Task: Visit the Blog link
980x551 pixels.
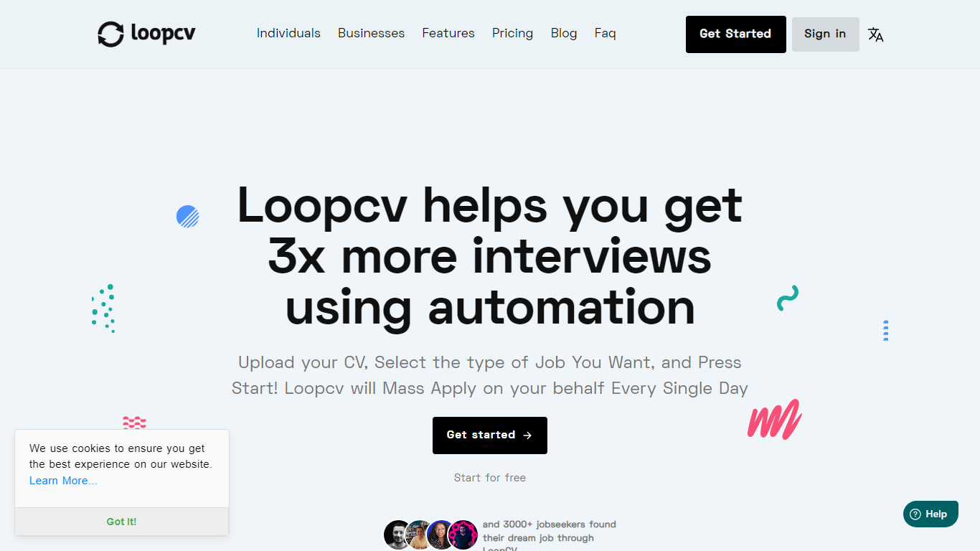Action: pos(564,33)
